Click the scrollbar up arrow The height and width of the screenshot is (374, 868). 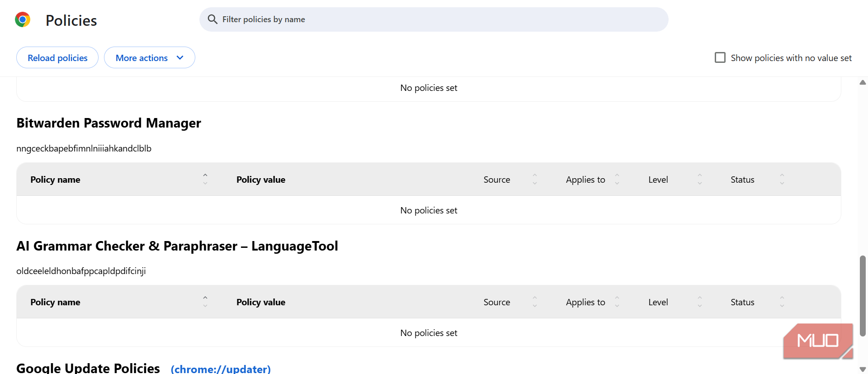coord(863,82)
